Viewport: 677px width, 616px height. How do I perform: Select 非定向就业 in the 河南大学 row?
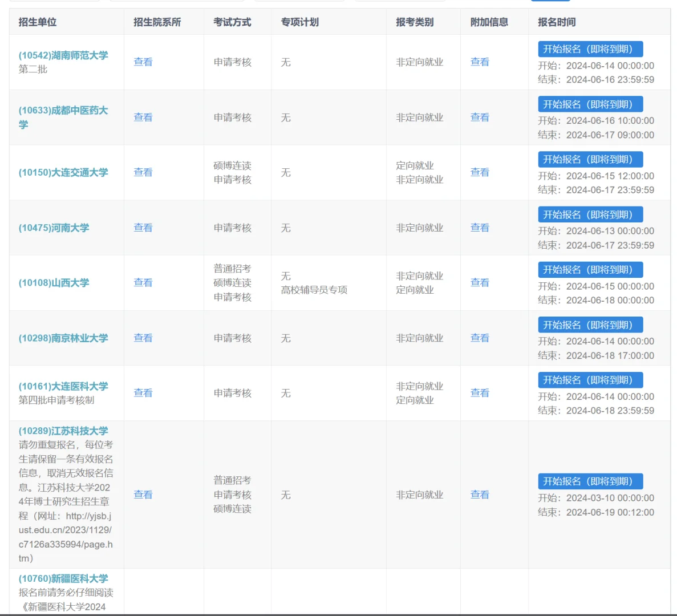click(x=420, y=228)
